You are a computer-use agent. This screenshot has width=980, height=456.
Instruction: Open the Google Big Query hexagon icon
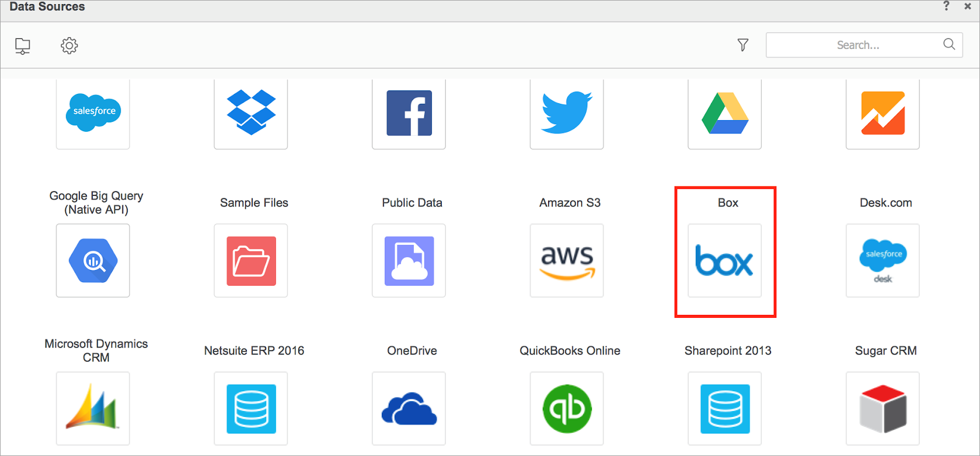point(93,261)
